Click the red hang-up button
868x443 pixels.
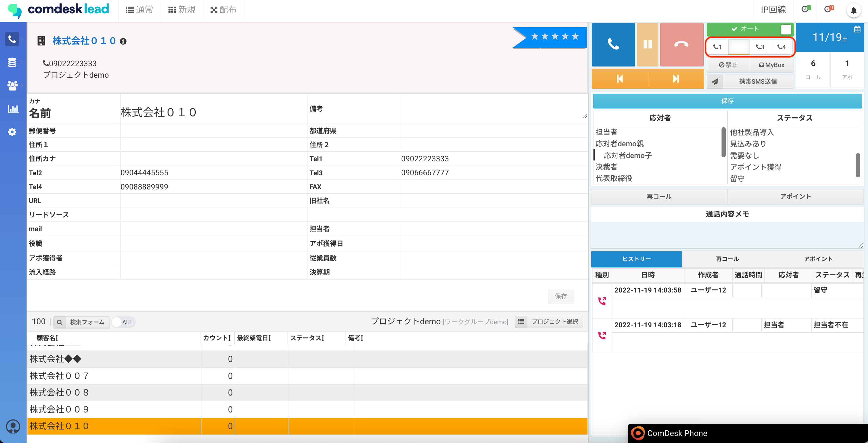tap(681, 44)
